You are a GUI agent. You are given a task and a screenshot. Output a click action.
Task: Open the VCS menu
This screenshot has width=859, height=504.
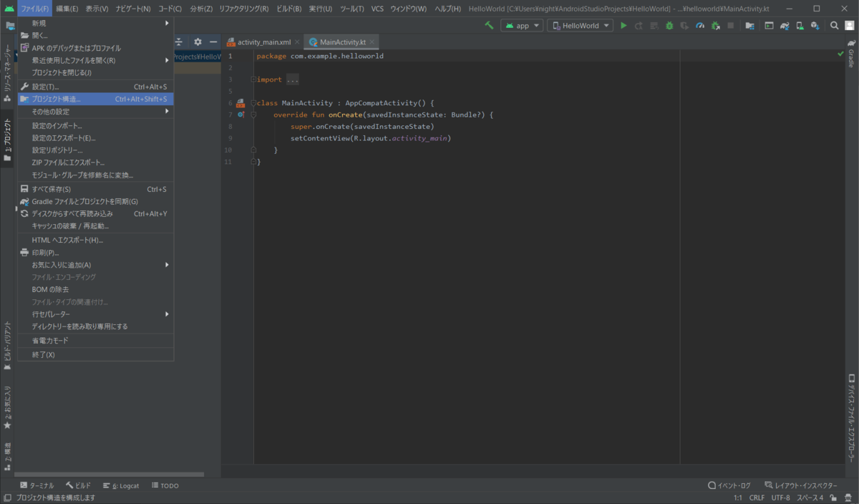click(377, 9)
